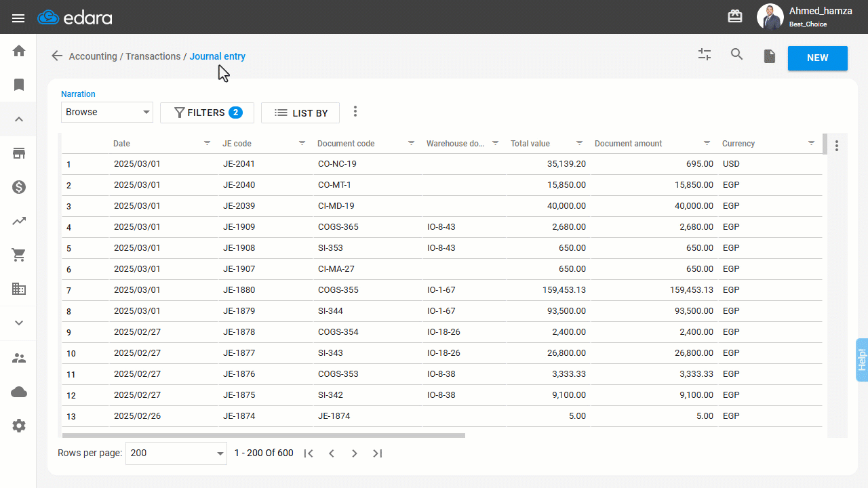868x488 pixels.
Task: Click the NEW button
Action: (x=818, y=58)
